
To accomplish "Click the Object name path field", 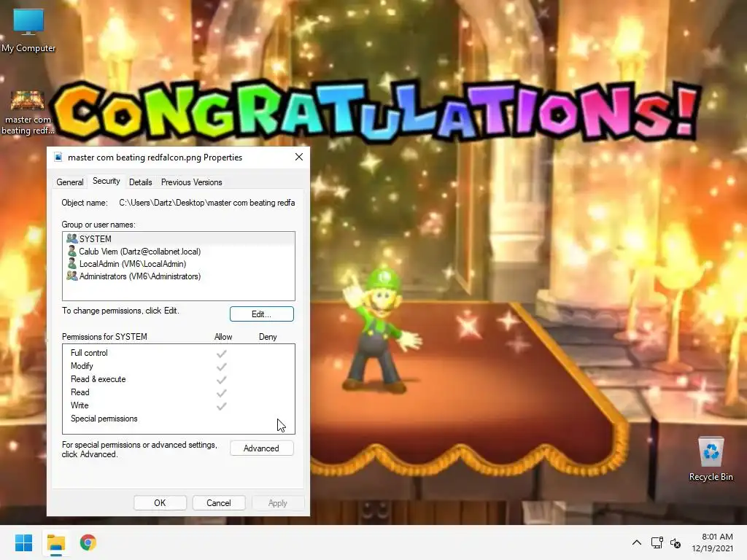I will [x=206, y=203].
